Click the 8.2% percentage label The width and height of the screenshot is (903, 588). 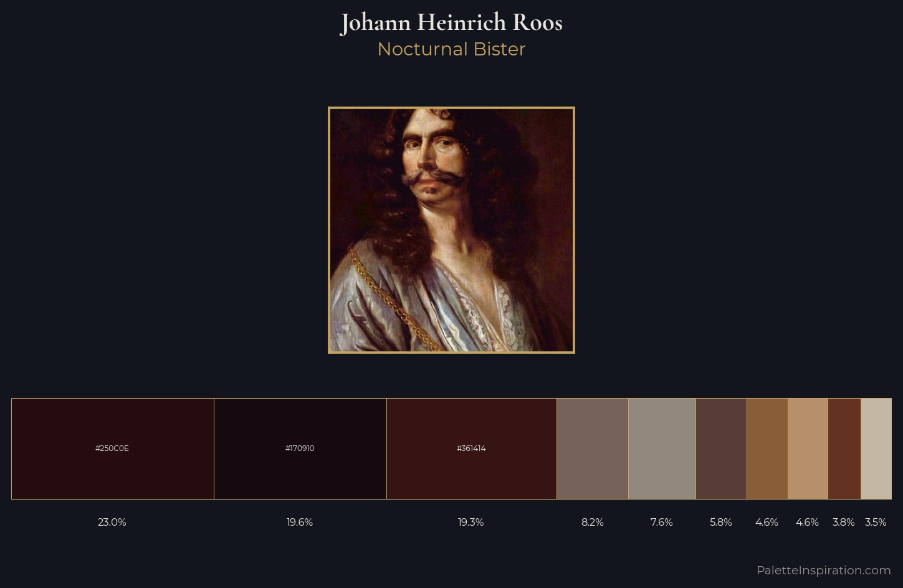(x=593, y=522)
